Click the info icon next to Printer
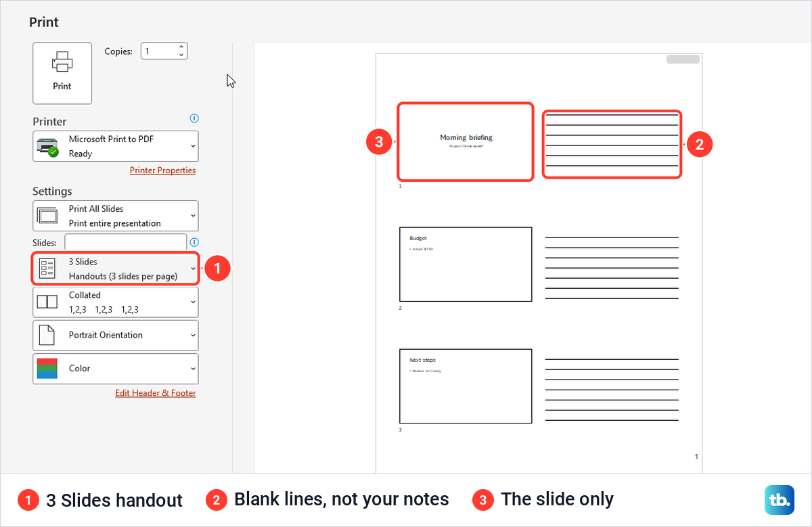 pyautogui.click(x=195, y=118)
